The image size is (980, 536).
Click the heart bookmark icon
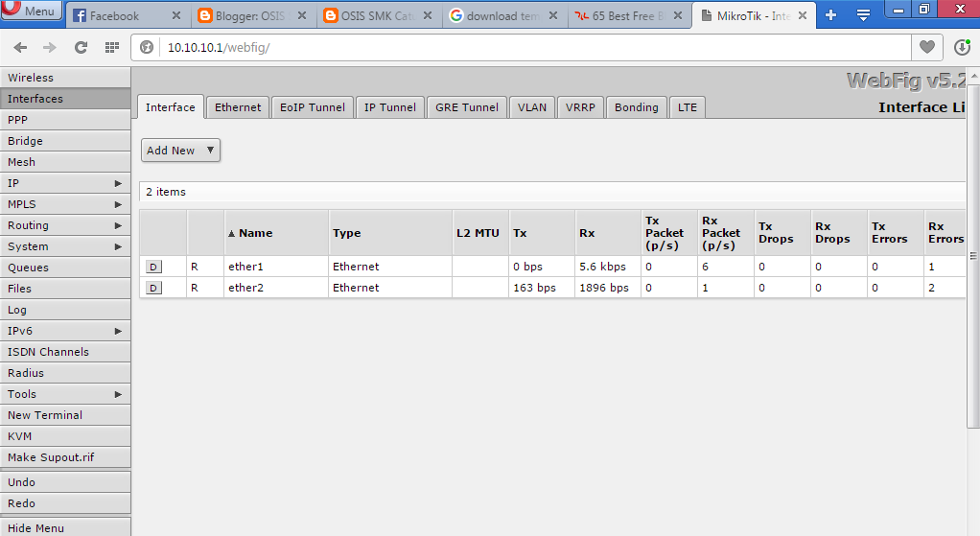click(926, 47)
